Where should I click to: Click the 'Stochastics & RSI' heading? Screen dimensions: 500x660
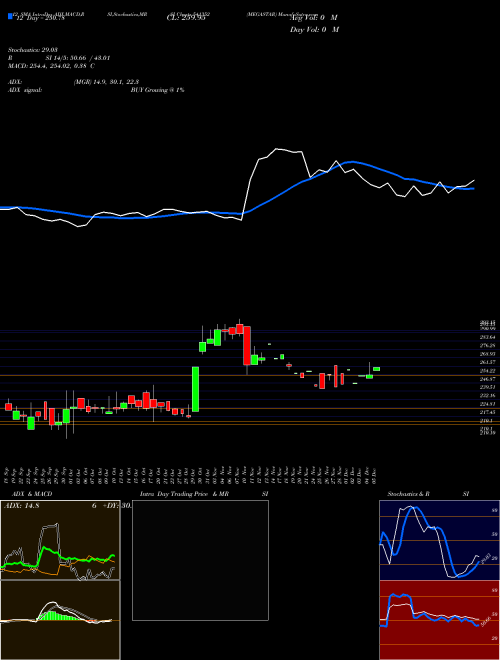click(x=428, y=494)
